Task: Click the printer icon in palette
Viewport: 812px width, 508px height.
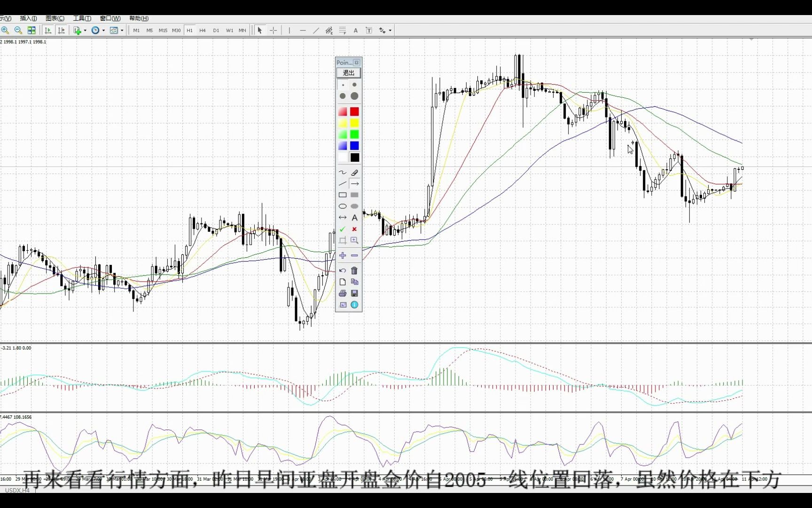Action: pos(343,294)
